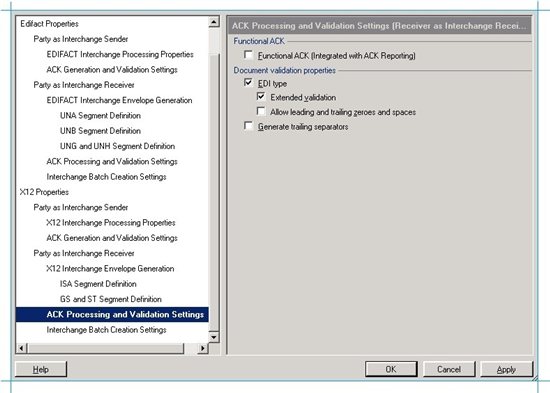Select UNA Segment Definition
The width and height of the screenshot is (550, 393).
pyautogui.click(x=100, y=115)
